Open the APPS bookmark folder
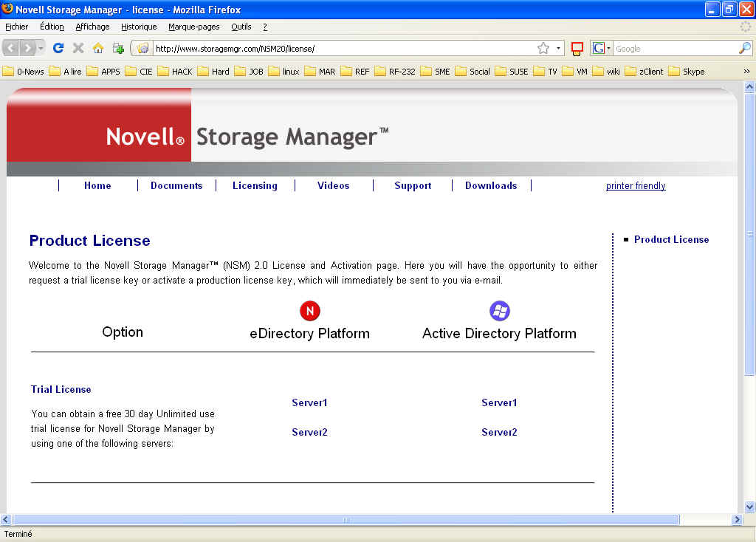Image resolution: width=756 pixels, height=542 pixels. point(103,72)
